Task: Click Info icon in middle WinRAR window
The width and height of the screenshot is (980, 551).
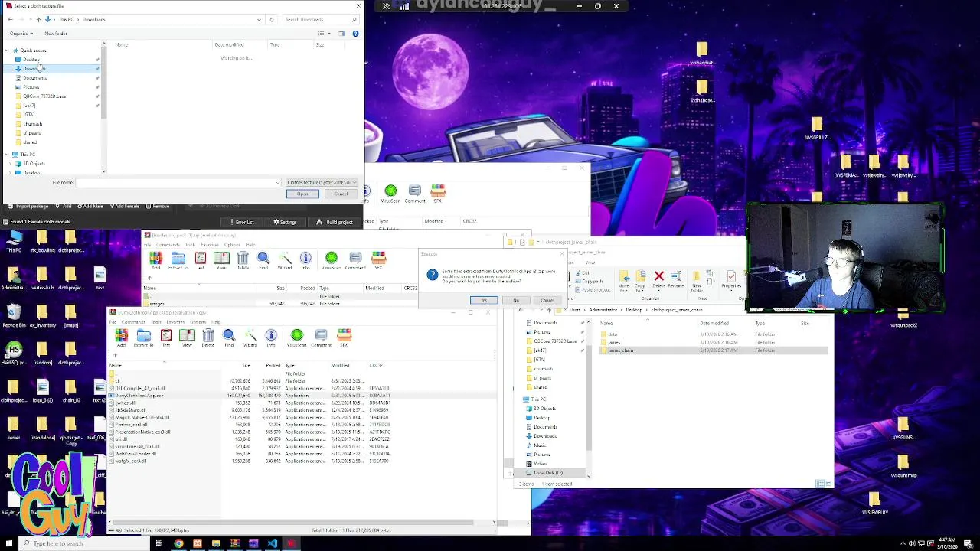Action: click(x=305, y=260)
